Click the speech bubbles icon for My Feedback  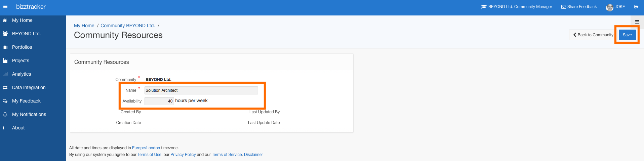(5, 101)
